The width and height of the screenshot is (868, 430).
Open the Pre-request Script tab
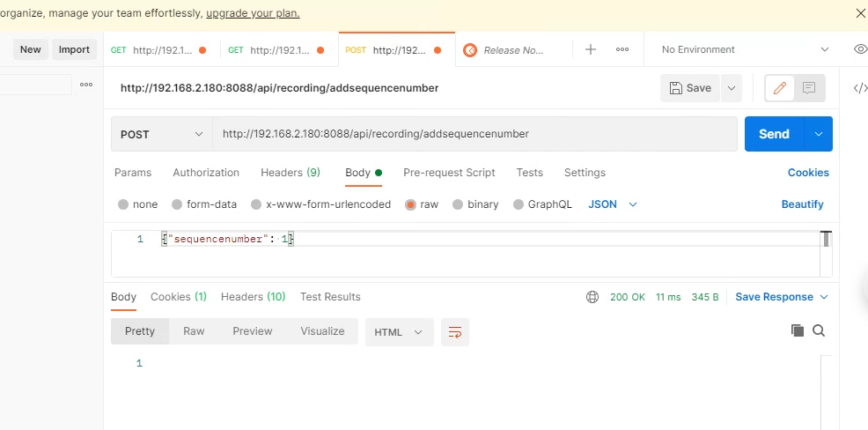click(x=449, y=173)
